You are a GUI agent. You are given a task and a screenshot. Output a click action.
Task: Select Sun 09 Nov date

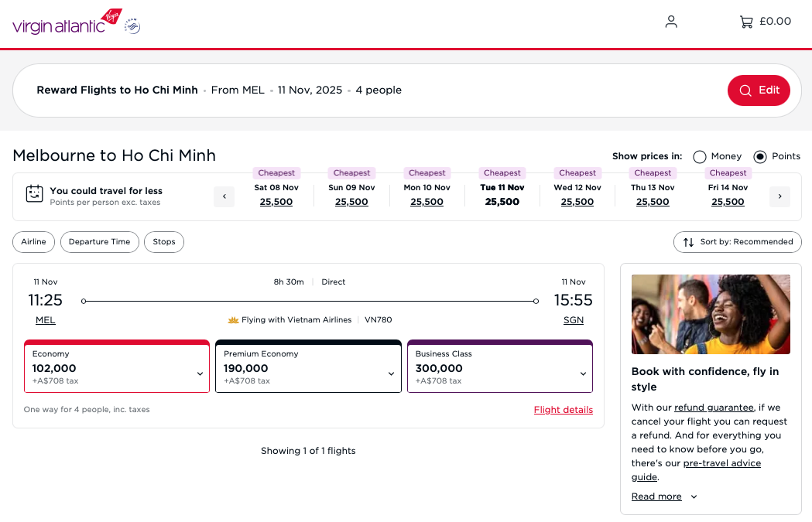[x=351, y=195]
